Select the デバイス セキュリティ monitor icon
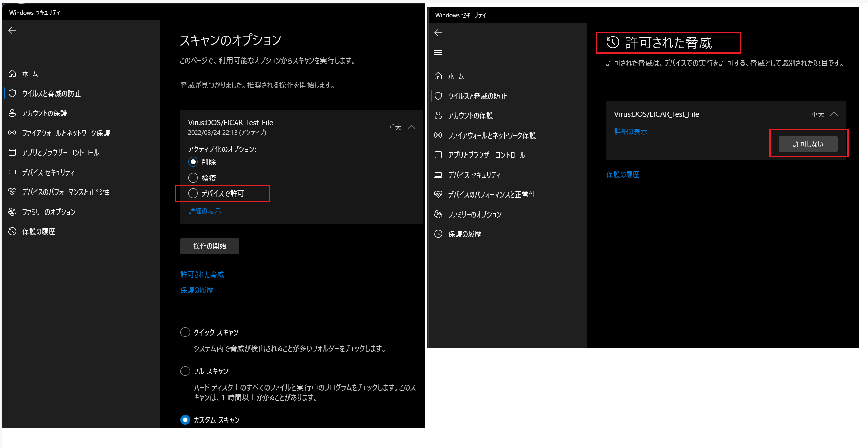The width and height of the screenshot is (868, 448). click(12, 172)
